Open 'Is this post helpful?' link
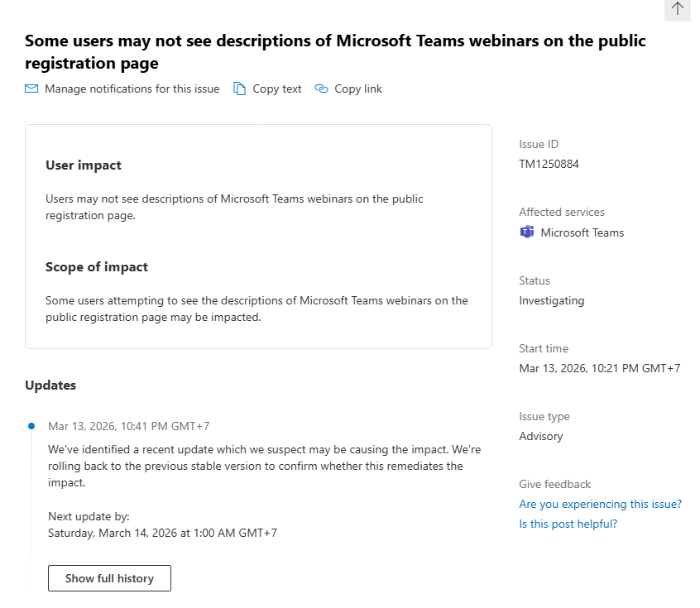This screenshot has width=700, height=608. tap(568, 524)
